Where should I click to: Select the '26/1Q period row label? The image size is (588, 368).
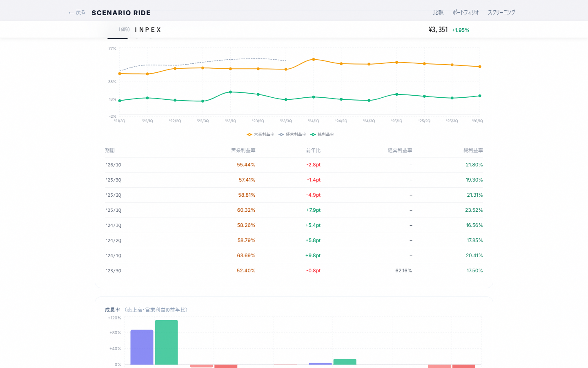pos(114,165)
